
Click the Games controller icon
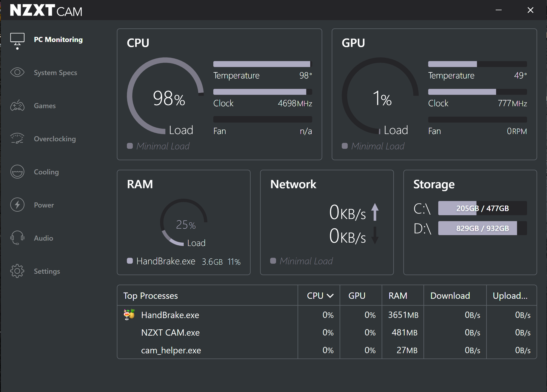point(17,106)
